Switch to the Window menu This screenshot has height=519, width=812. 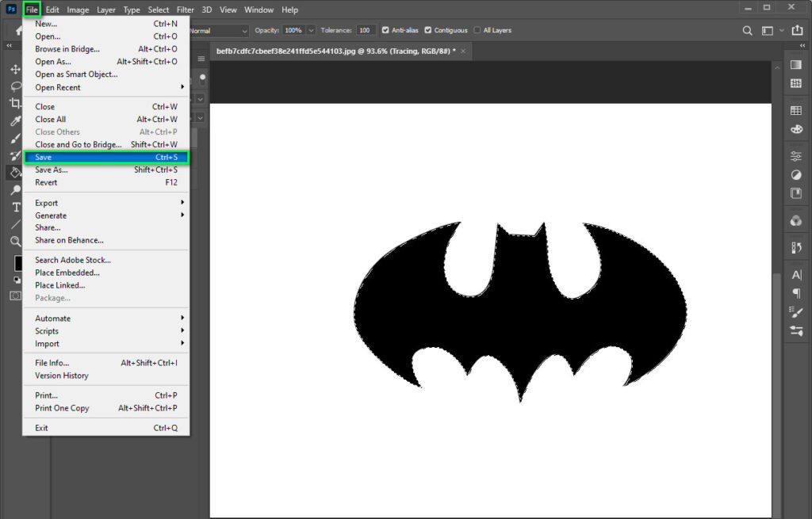259,10
